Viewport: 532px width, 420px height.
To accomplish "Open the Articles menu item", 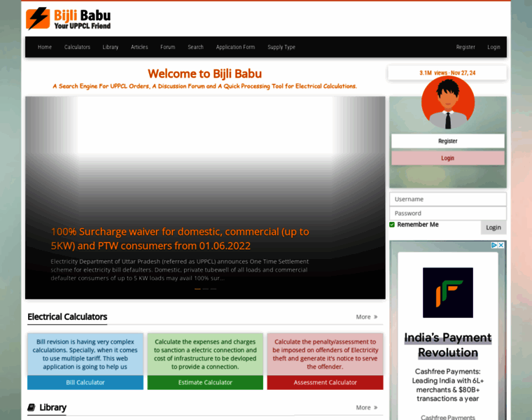I will [139, 47].
